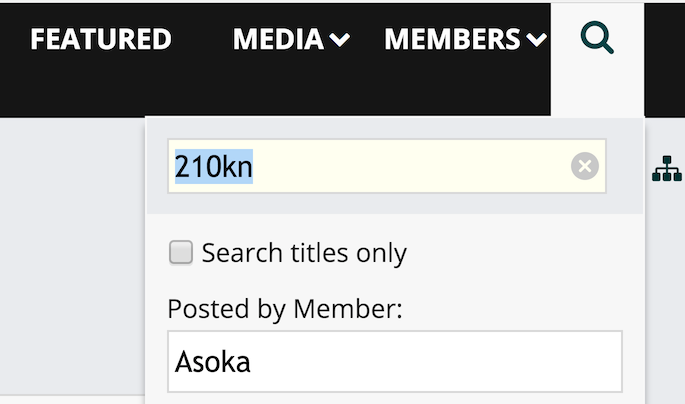Close the search popup via highlighted search tab

597,60
